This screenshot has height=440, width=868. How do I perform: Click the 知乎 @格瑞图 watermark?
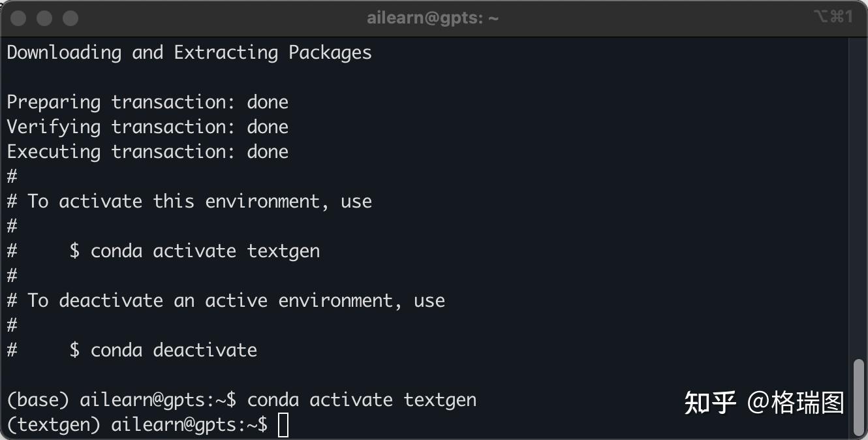764,403
